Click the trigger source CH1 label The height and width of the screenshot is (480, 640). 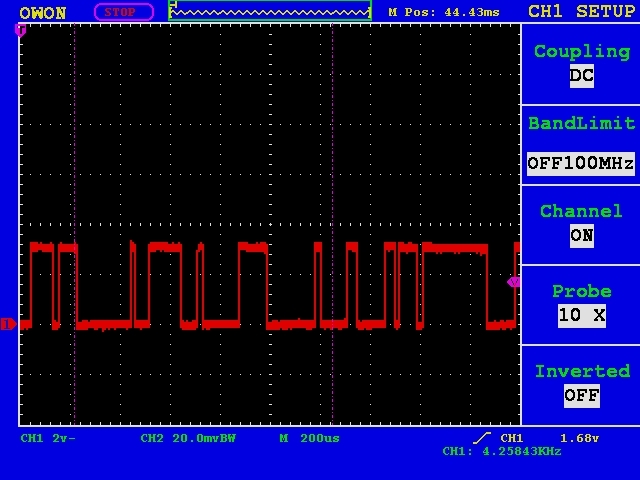point(511,438)
